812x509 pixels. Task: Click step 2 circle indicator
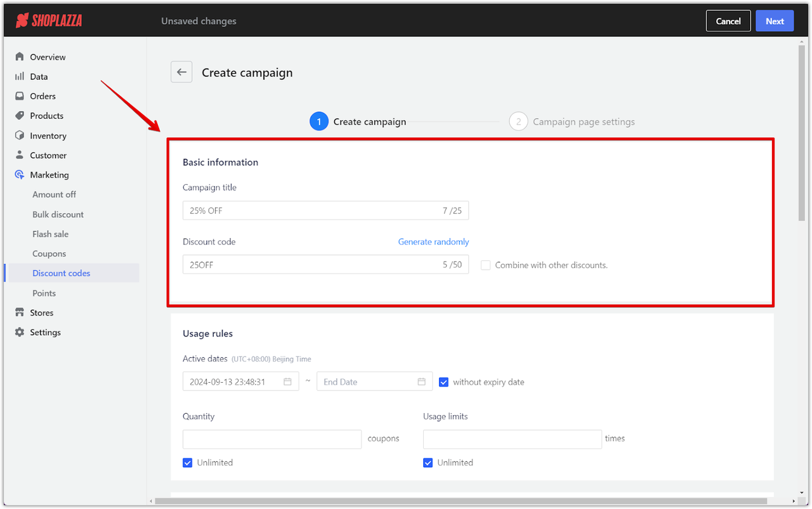click(518, 121)
